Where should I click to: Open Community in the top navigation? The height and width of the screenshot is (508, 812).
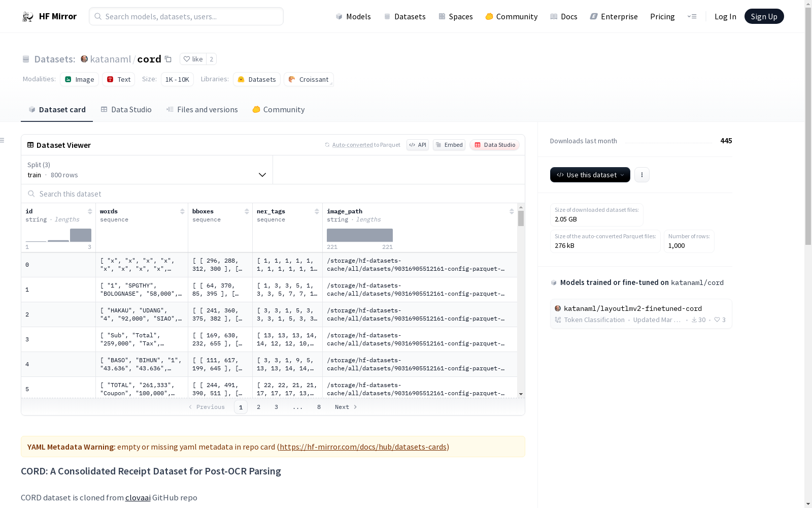[x=512, y=17]
